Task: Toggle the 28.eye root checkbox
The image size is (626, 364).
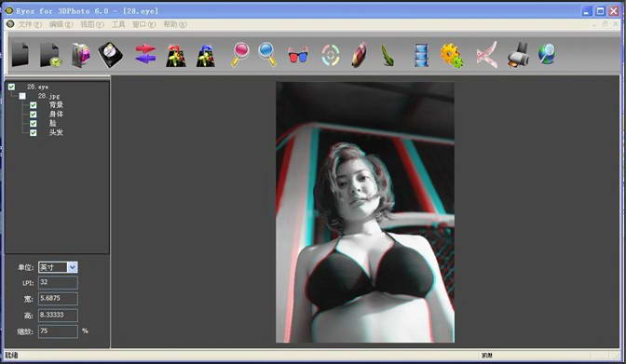Action: pos(11,87)
